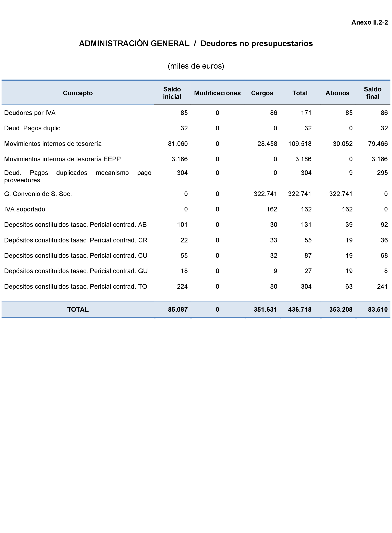Viewport: 392px width, 533px height.
Task: Click Saldo final 36 in contrad. CR row
Action: pos(384,240)
